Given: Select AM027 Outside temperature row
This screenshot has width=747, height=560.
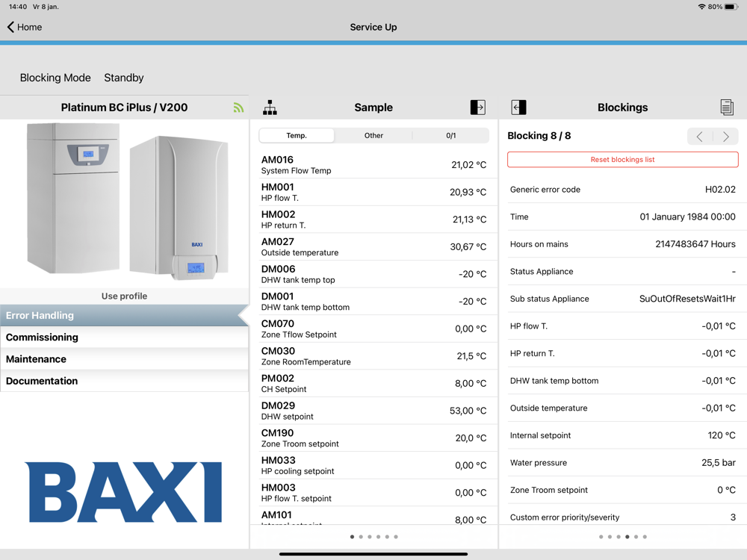Looking at the screenshot, I should (373, 246).
